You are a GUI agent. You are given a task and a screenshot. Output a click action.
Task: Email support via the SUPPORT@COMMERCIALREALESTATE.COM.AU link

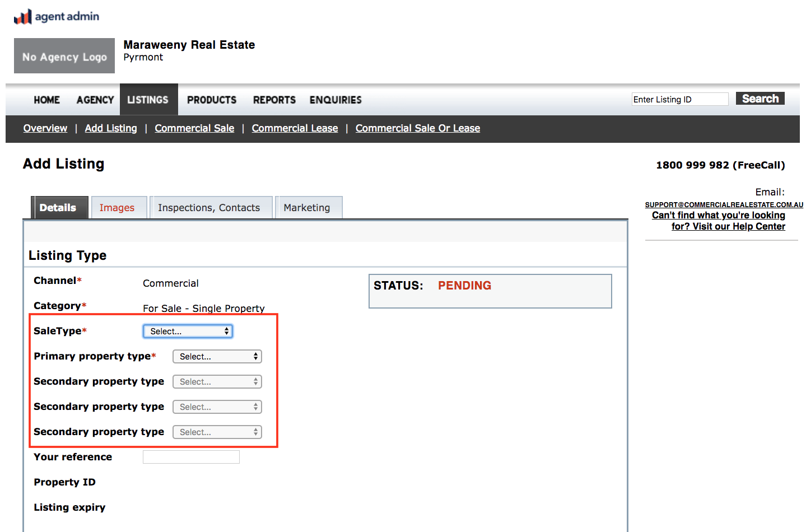tap(724, 204)
